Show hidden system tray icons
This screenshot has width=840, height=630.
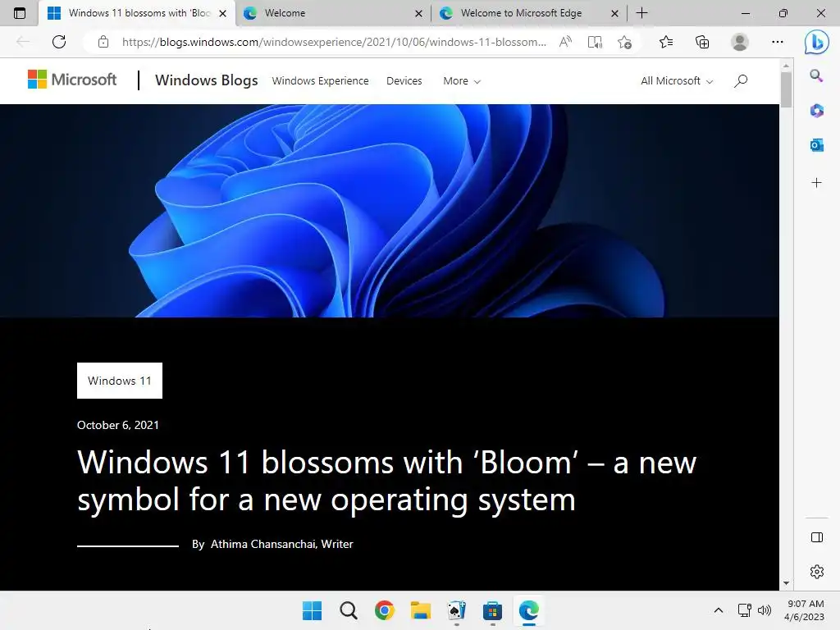(719, 610)
